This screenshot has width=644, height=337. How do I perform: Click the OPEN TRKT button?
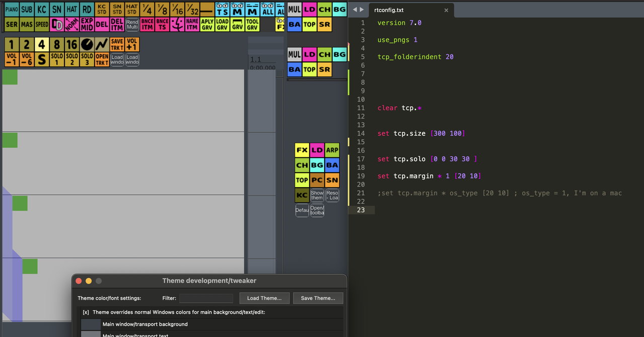[102, 59]
